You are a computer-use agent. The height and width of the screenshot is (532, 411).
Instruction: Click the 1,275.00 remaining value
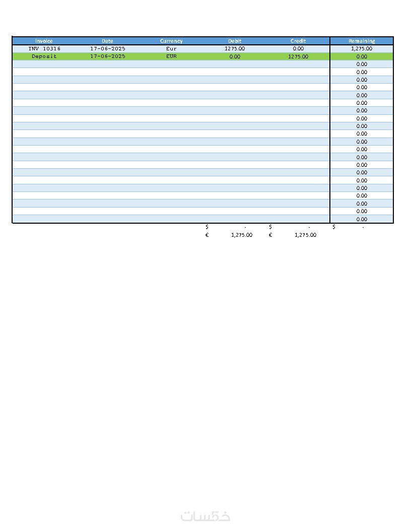362,48
